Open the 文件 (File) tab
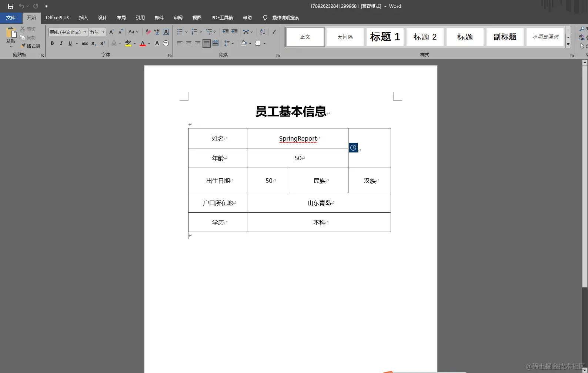 [x=11, y=18]
